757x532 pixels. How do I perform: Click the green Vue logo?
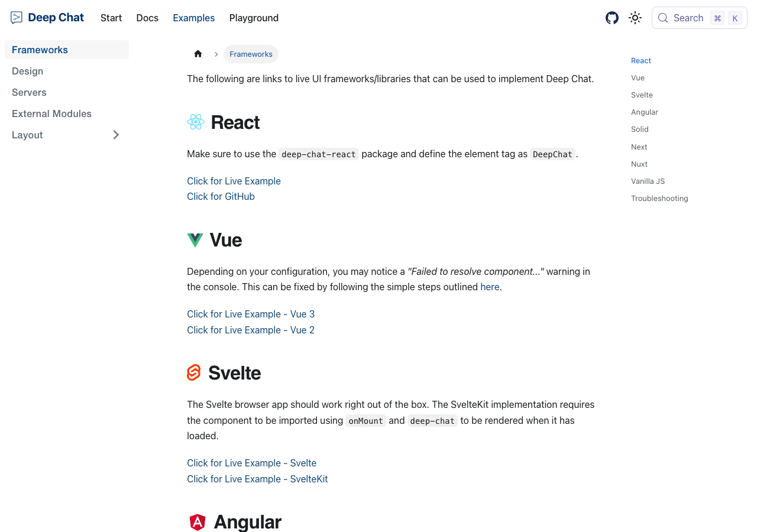coord(195,240)
